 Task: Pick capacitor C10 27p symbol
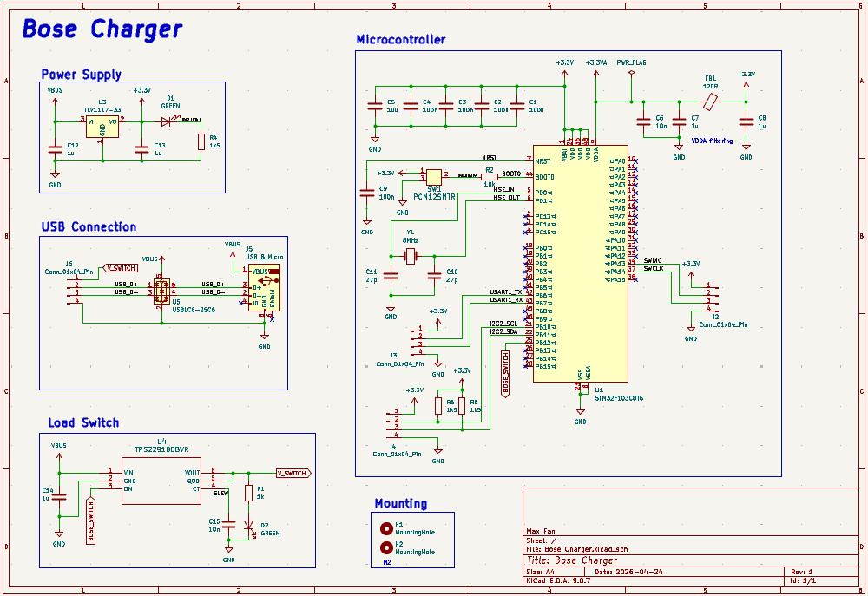(434, 275)
